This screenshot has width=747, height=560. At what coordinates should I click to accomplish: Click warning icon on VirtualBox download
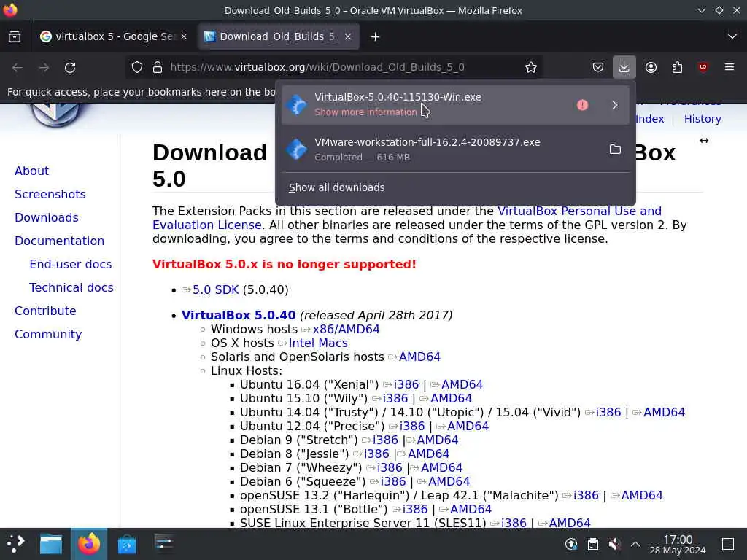point(582,105)
